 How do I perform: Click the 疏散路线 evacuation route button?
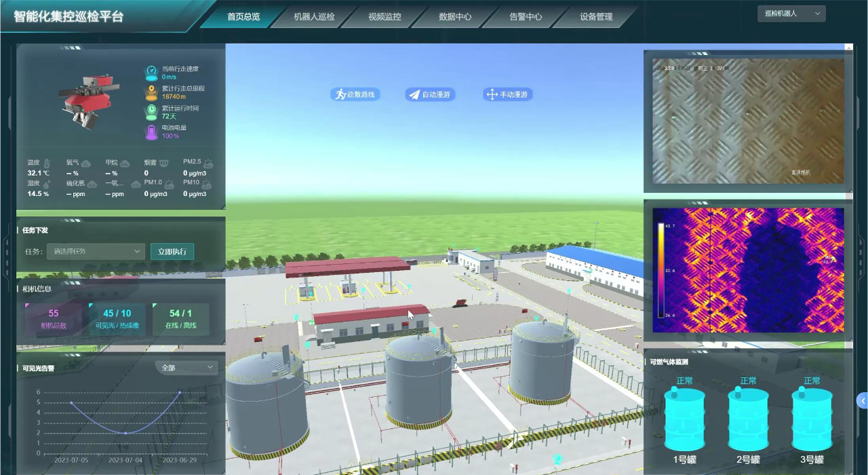click(355, 94)
